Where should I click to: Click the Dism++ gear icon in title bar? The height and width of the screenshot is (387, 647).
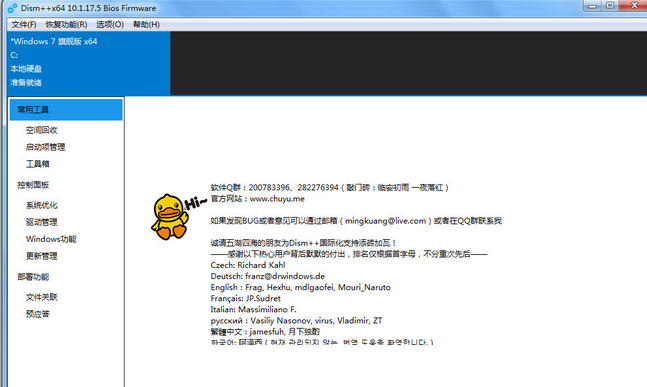tap(12, 8)
